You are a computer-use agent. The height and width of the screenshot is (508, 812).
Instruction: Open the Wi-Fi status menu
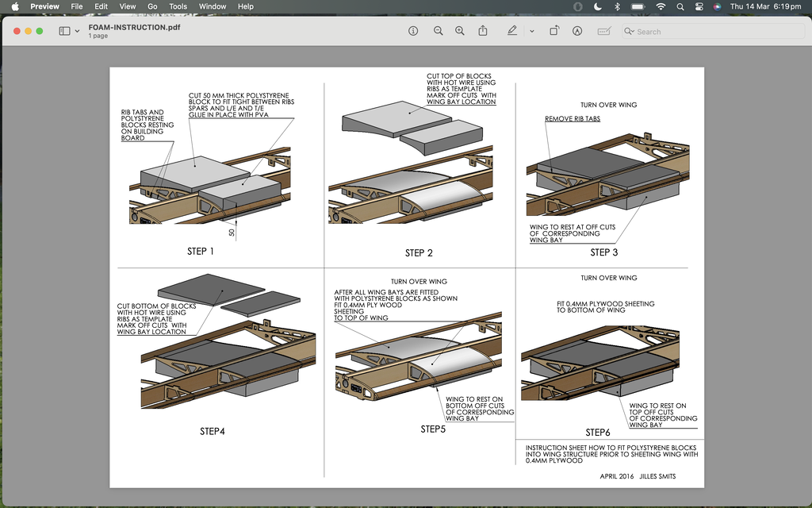pyautogui.click(x=660, y=6)
